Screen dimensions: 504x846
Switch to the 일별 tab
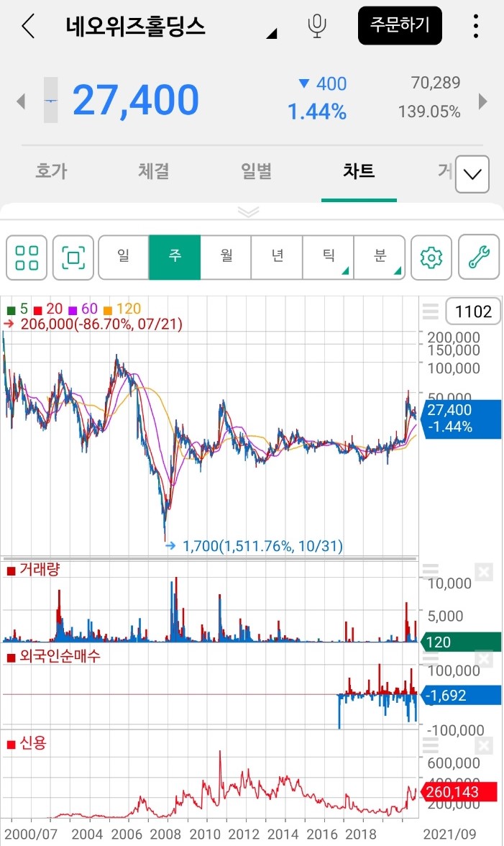[256, 171]
